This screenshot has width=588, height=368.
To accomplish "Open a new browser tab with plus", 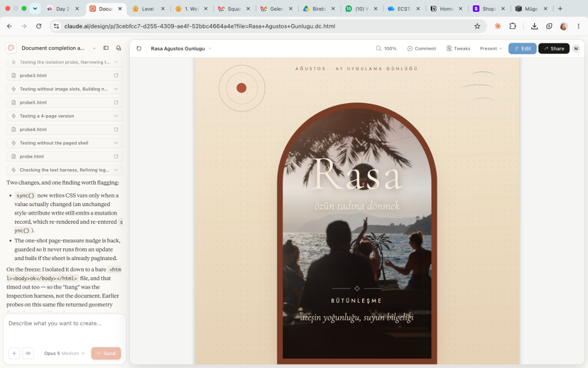I will [560, 9].
